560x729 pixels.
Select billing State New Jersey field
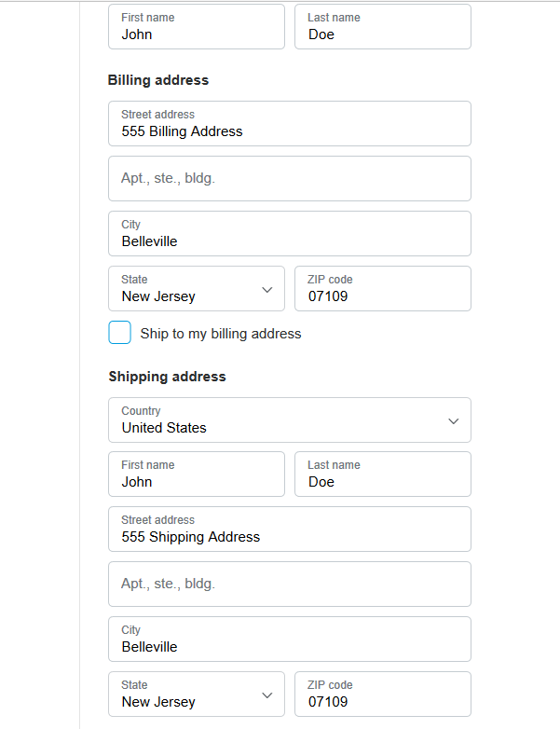(x=197, y=289)
